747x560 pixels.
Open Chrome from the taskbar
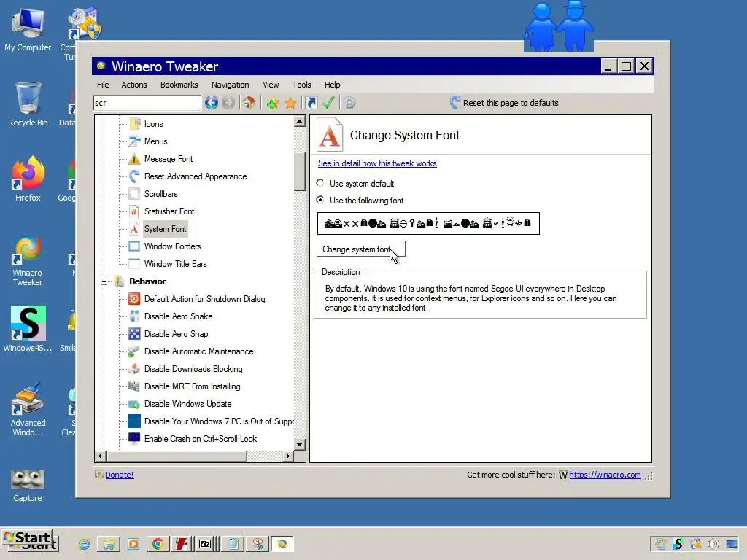(158, 544)
